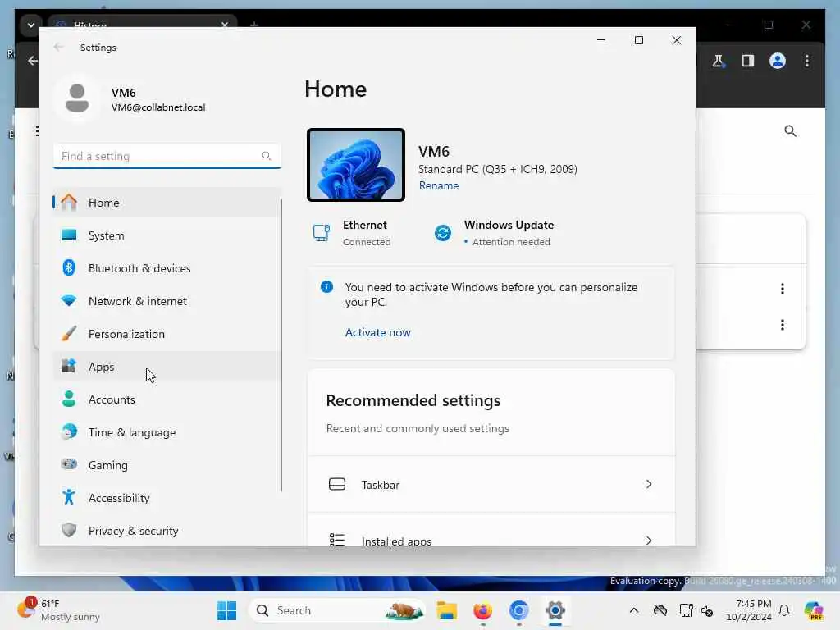Click the Rename link for VM6
The width and height of the screenshot is (840, 630).
click(439, 186)
